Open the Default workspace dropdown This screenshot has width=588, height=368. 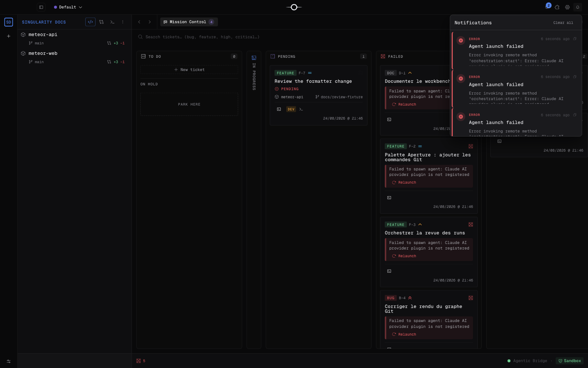[x=68, y=7]
